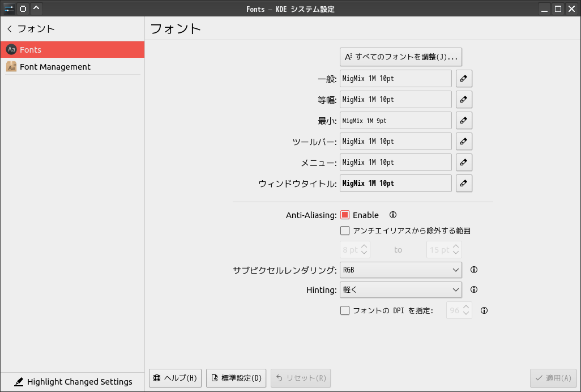The height and width of the screenshot is (392, 581).
Task: Click the shade window up-arrow in title bar
Action: [36, 8]
